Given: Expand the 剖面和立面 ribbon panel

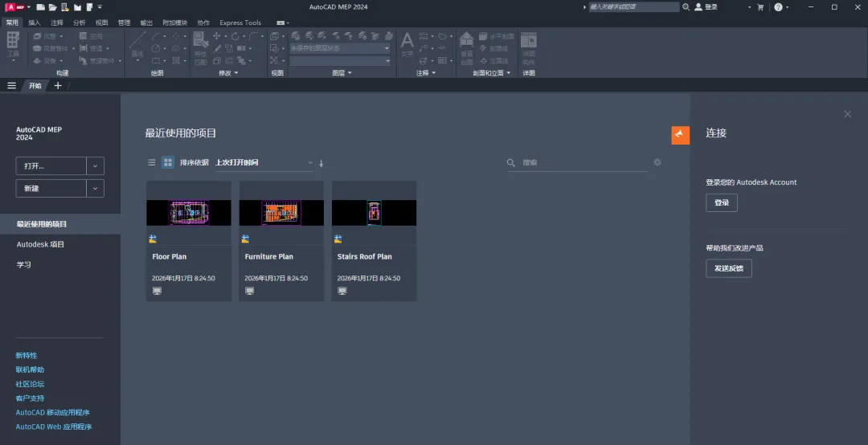Looking at the screenshot, I should click(x=492, y=73).
